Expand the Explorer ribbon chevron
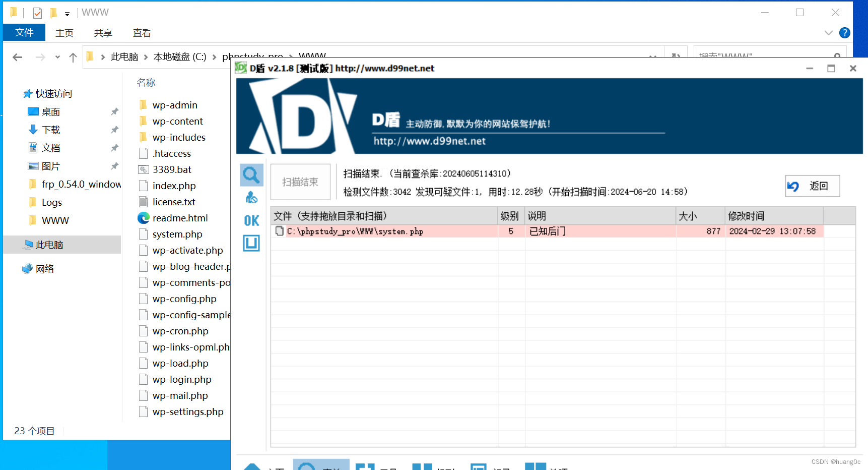The width and height of the screenshot is (868, 470). tap(828, 33)
